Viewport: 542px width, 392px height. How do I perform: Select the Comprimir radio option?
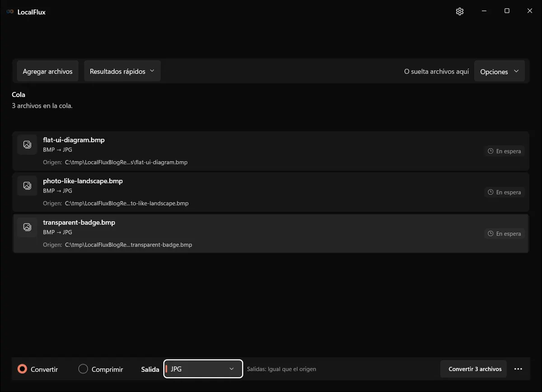(x=101, y=369)
